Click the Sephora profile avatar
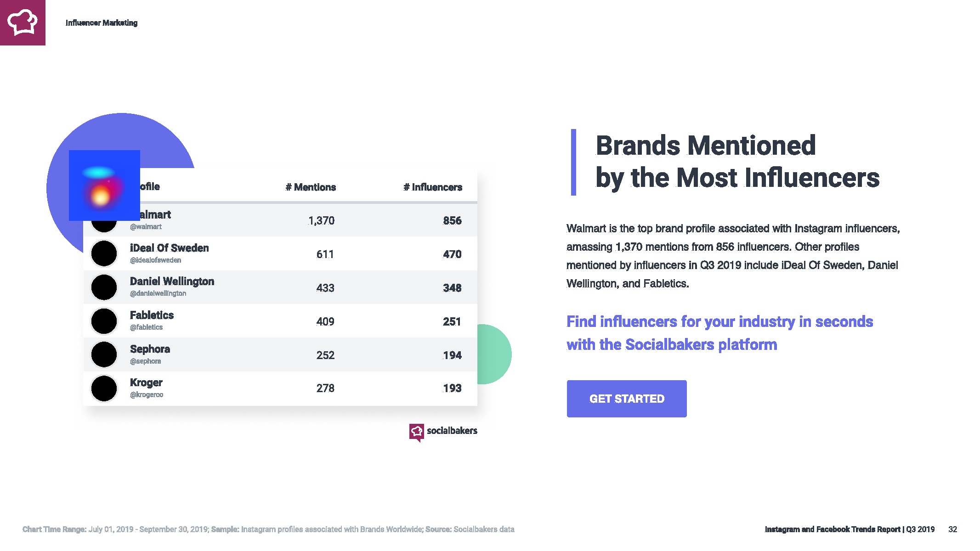Image resolution: width=980 pixels, height=551 pixels. (104, 354)
